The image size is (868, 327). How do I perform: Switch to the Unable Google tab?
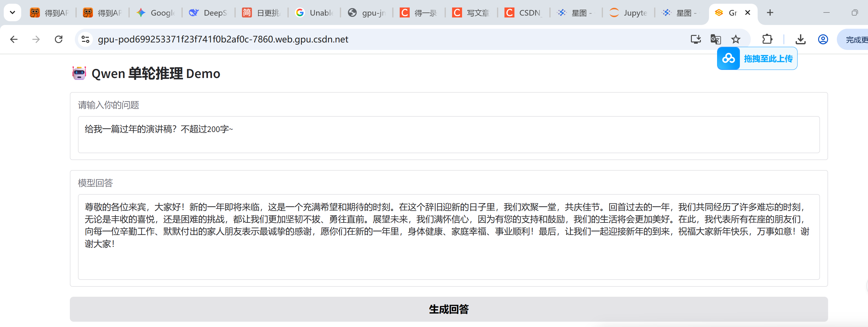click(314, 13)
